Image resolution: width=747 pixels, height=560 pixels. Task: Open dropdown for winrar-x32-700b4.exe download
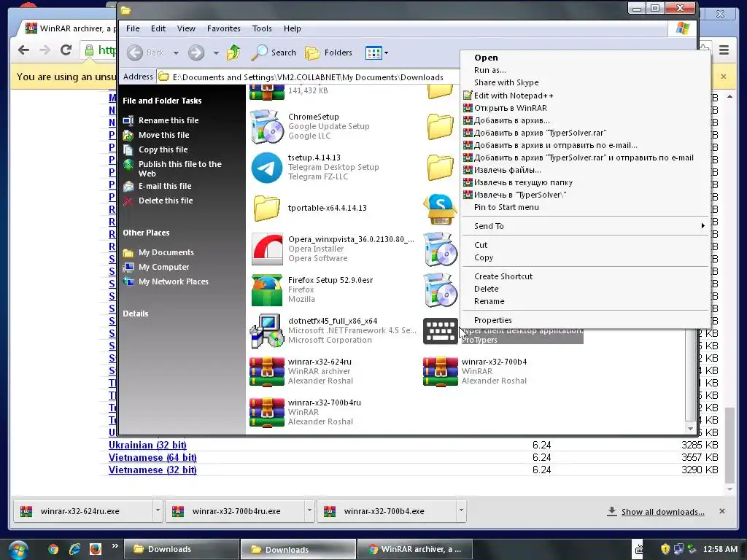click(x=461, y=510)
